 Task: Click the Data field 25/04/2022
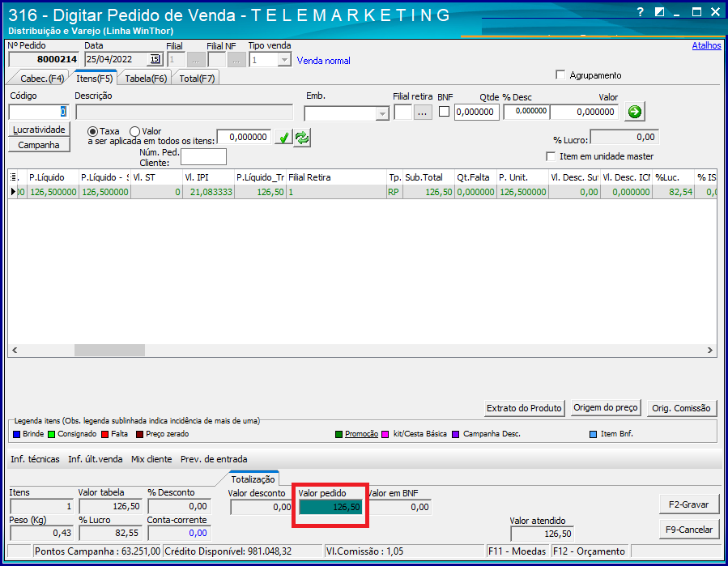pyautogui.click(x=117, y=59)
